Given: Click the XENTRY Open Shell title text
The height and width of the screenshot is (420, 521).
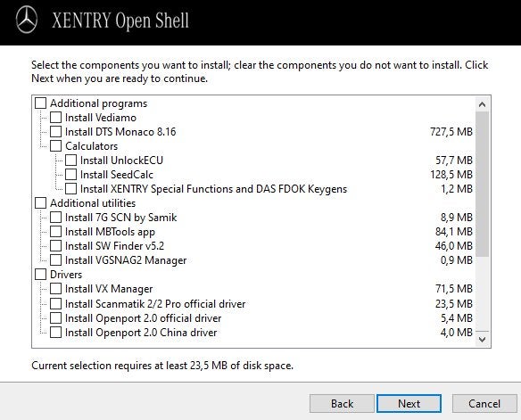Looking at the screenshot, I should point(120,21).
